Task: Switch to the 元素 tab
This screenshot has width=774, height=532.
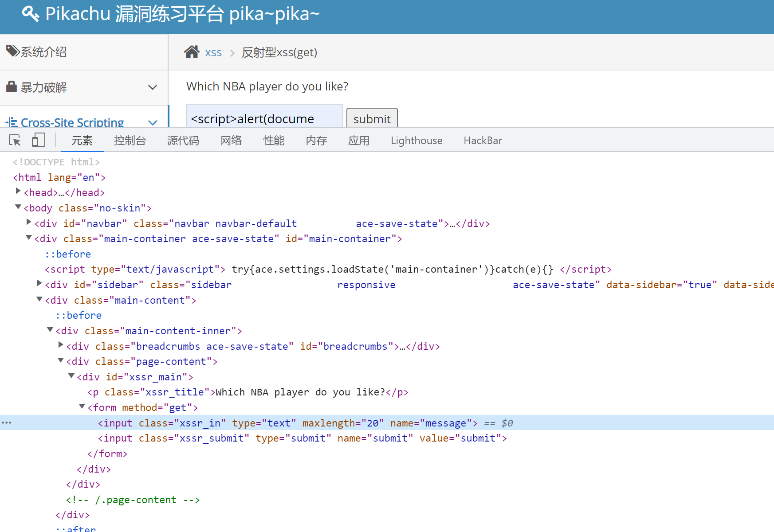Action: 82,141
